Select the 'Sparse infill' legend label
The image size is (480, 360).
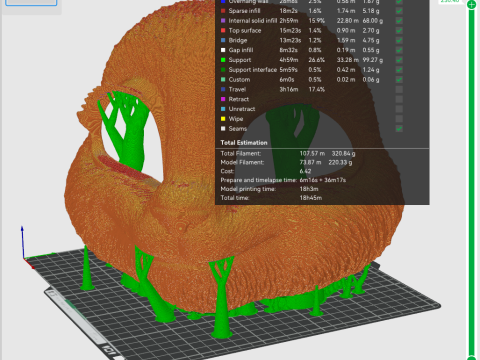[244, 11]
